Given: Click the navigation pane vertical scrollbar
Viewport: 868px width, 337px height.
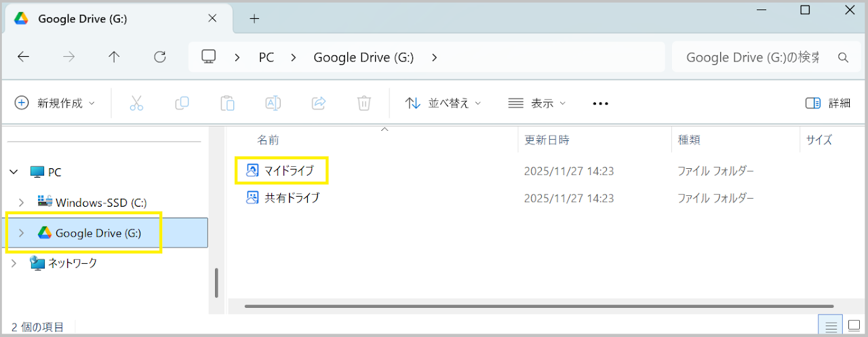Looking at the screenshot, I should coord(216,283).
